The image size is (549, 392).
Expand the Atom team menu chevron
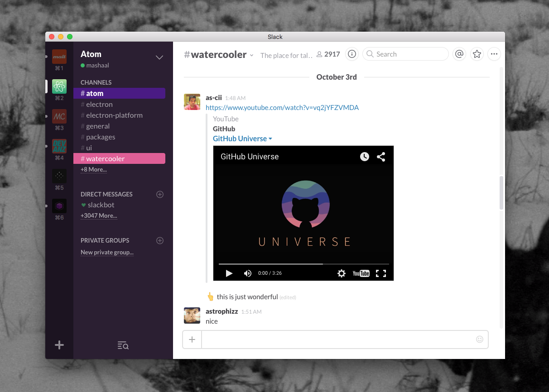tap(159, 57)
